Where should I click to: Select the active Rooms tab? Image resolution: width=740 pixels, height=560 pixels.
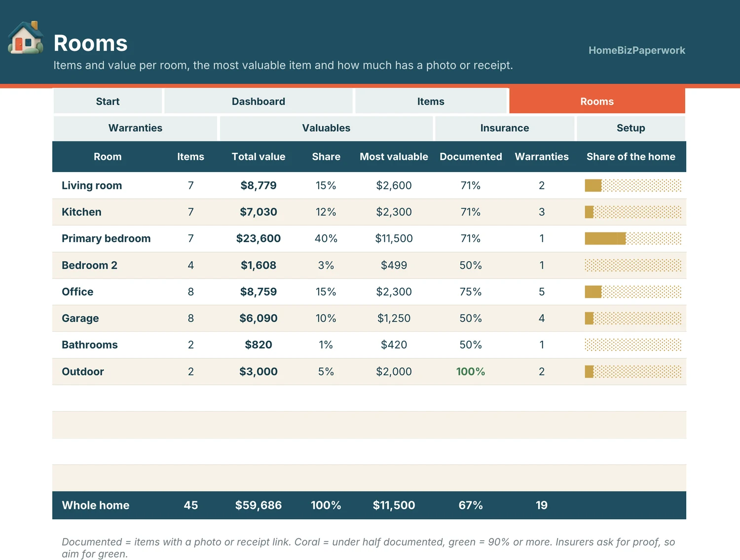pos(597,101)
